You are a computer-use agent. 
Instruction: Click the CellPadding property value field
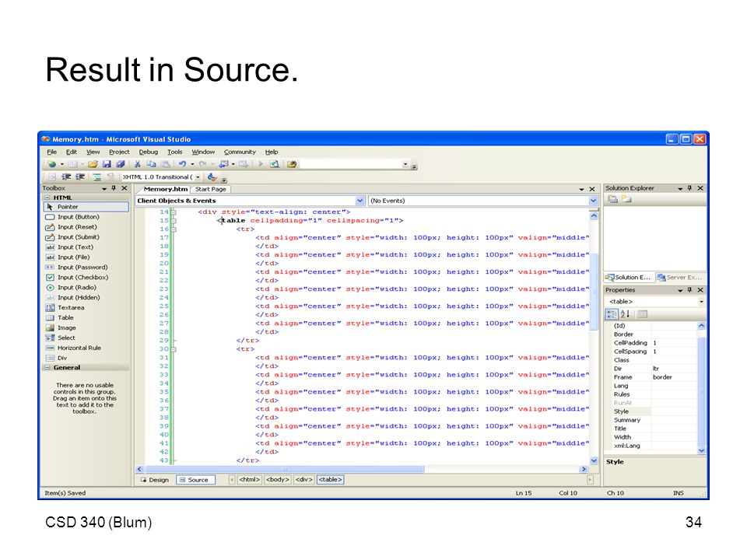click(x=674, y=343)
